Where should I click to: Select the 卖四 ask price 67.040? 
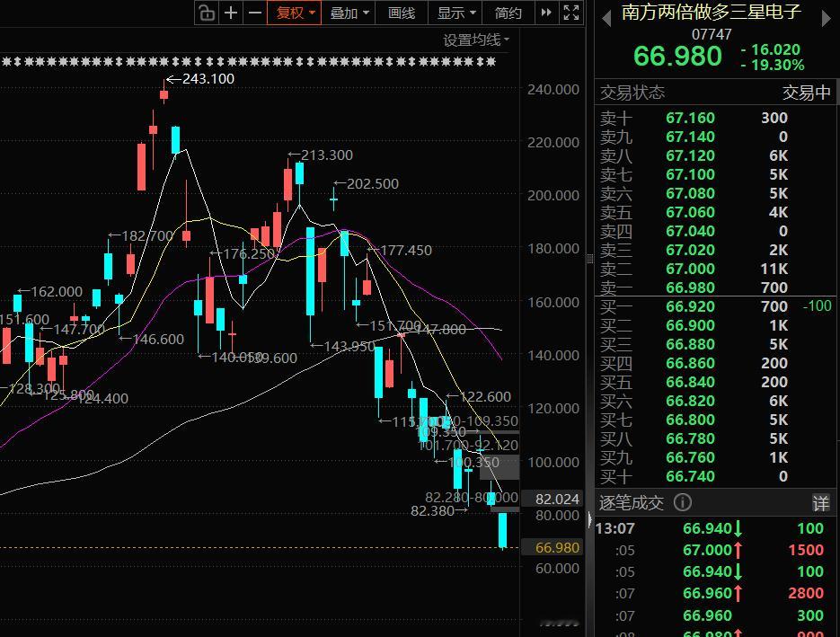[690, 231]
